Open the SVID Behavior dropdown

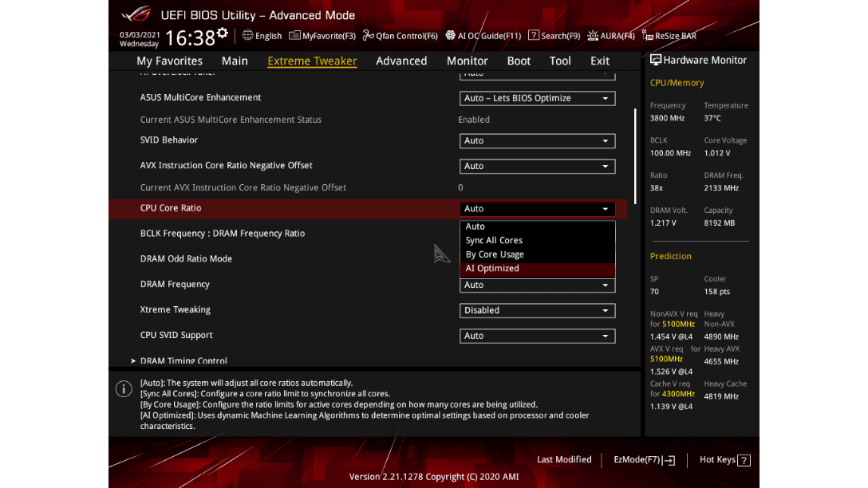point(537,140)
